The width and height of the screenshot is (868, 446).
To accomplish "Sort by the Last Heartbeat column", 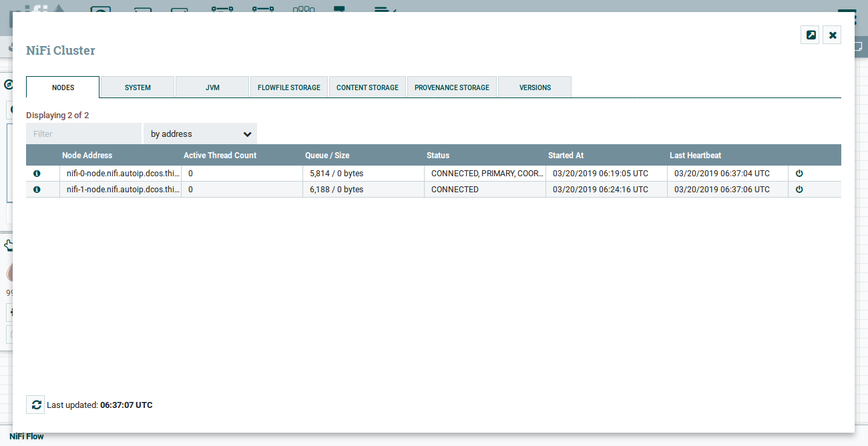I will tap(728, 155).
